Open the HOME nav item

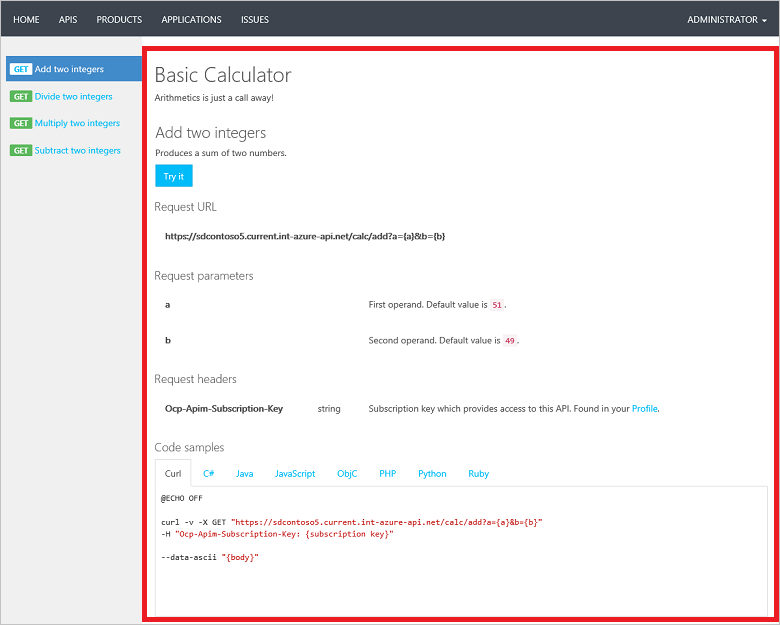(26, 20)
